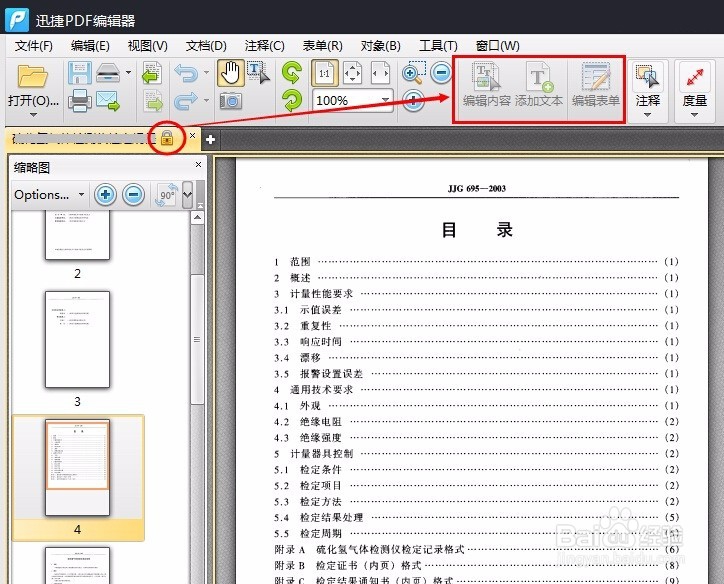Zoom out with the toolbar minus button

[x=441, y=72]
